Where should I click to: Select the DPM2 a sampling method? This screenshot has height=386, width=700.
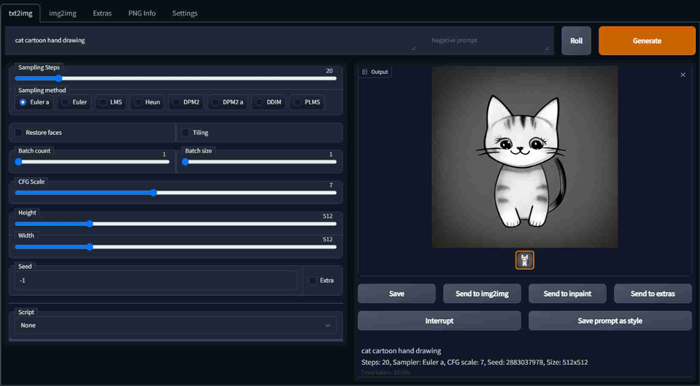click(228, 102)
